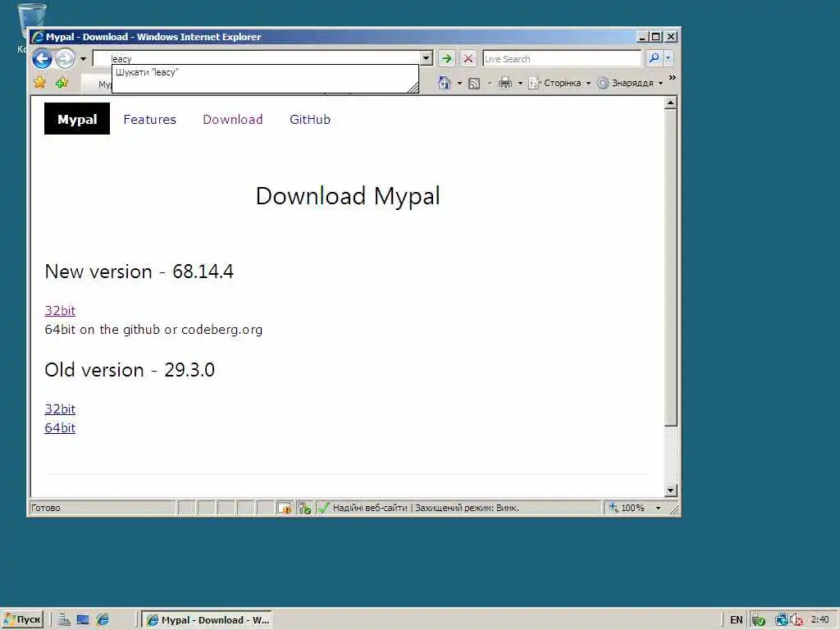The height and width of the screenshot is (630, 840).
Task: Expand the zoom level dropdown arrow
Action: point(659,508)
